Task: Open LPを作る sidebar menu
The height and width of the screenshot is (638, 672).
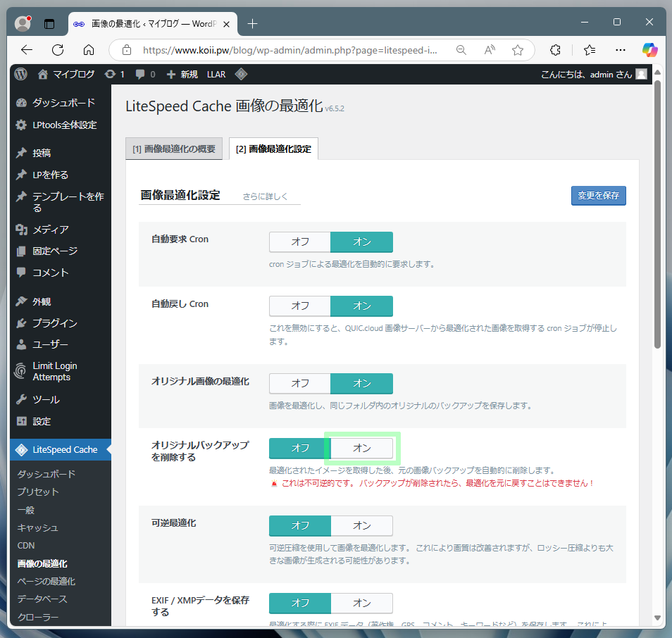Action: click(61, 175)
